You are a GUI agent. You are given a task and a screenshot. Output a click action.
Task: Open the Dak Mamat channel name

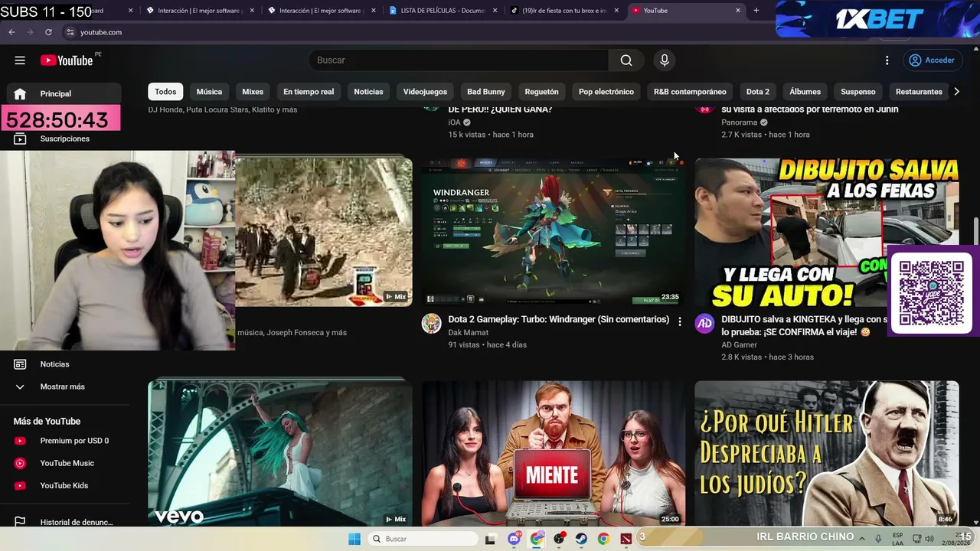point(468,332)
